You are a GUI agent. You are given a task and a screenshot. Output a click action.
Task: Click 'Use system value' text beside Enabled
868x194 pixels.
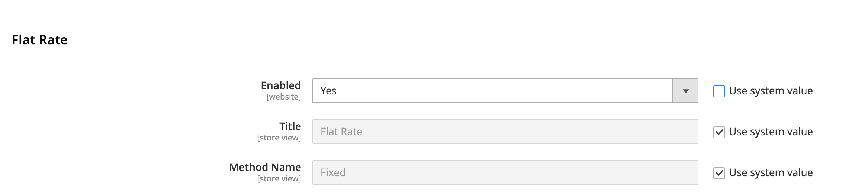[x=771, y=91]
